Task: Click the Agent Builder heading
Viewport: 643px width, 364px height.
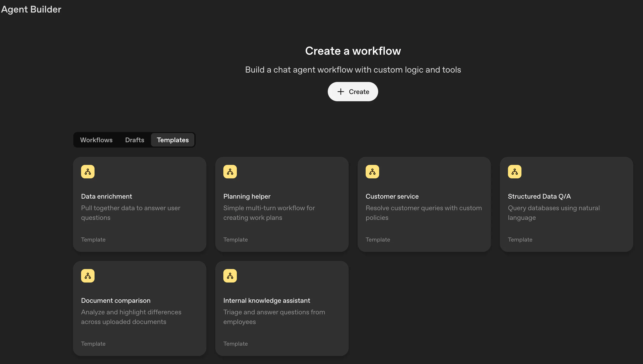Action: pyautogui.click(x=31, y=9)
